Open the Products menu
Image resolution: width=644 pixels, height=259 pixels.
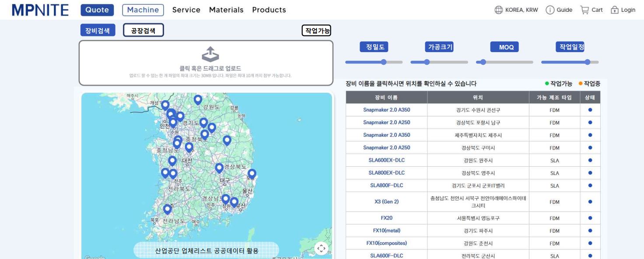coord(269,10)
